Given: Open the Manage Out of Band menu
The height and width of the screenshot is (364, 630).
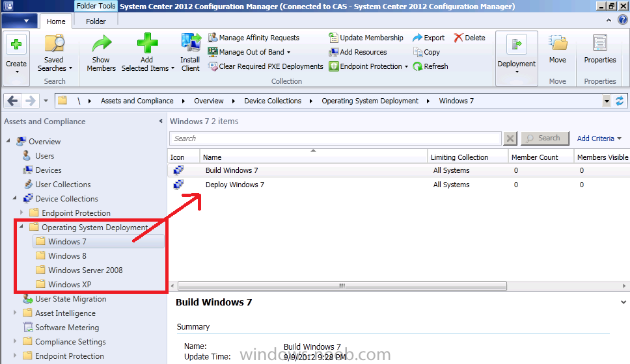Looking at the screenshot, I should click(249, 52).
